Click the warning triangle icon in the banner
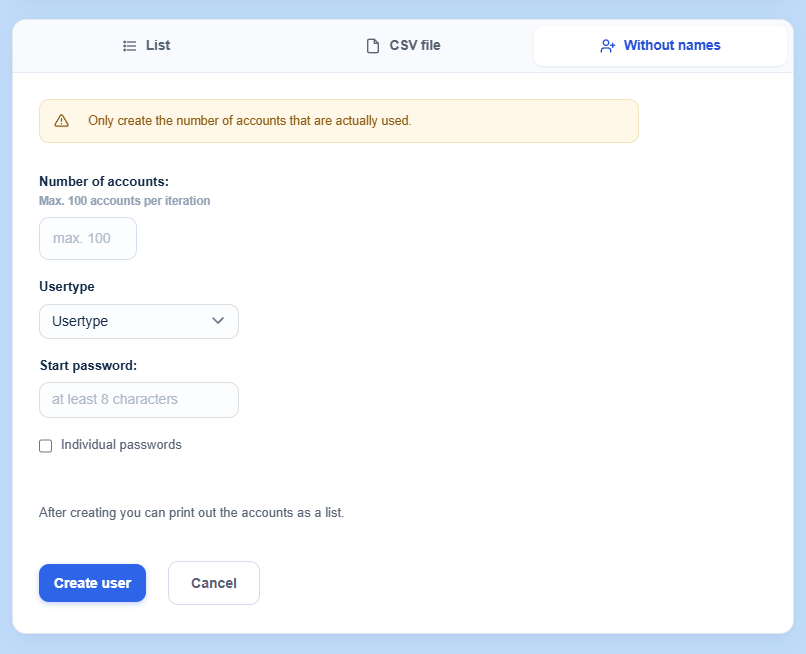Screen dimensions: 806x654 tap(62, 121)
